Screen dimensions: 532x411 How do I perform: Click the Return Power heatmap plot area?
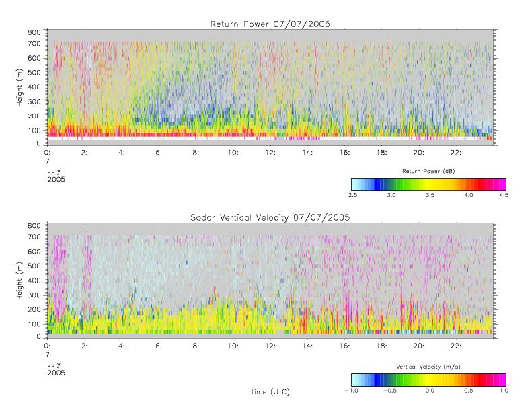[x=270, y=87]
